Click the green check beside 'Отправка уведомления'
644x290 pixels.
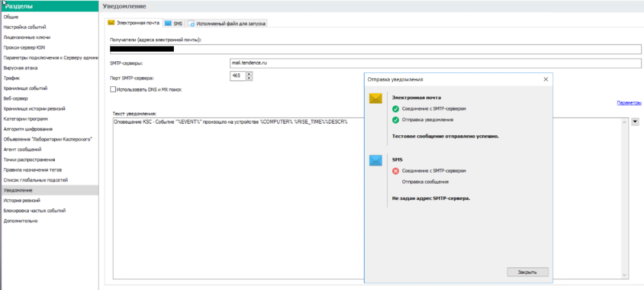pyautogui.click(x=395, y=119)
